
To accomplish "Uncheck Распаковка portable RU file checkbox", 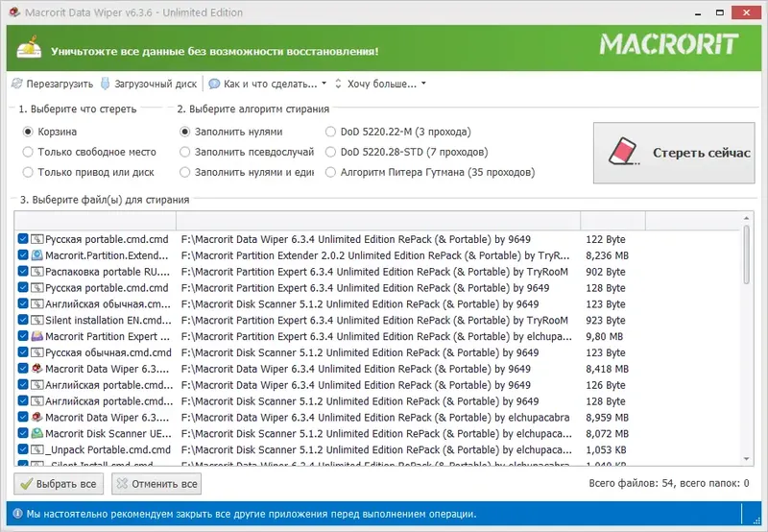I will point(22,271).
